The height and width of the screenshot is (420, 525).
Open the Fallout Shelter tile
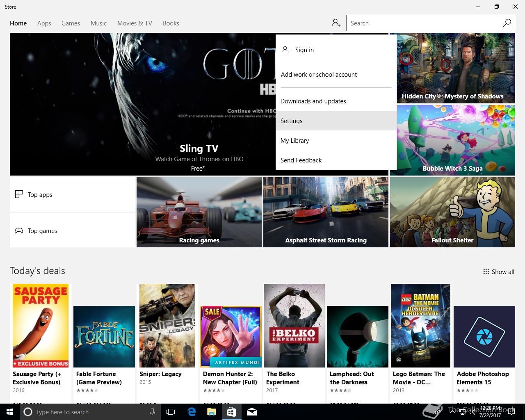click(x=452, y=212)
